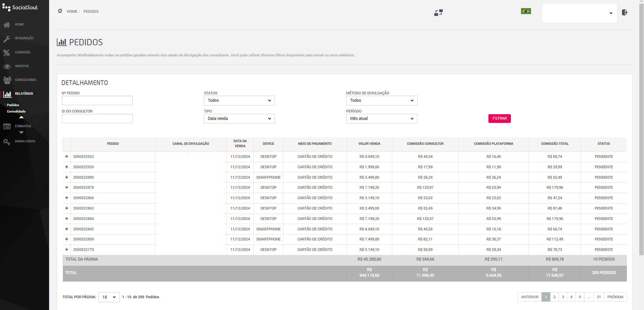Click the PEDIDOS breadcrumb link
The height and width of the screenshot is (310, 644).
click(x=91, y=11)
